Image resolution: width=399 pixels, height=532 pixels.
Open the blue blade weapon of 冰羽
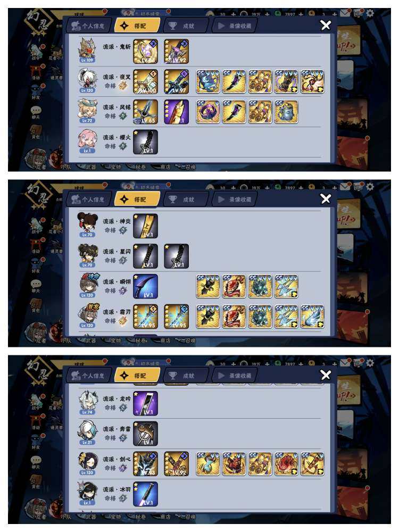pyautogui.click(x=145, y=494)
